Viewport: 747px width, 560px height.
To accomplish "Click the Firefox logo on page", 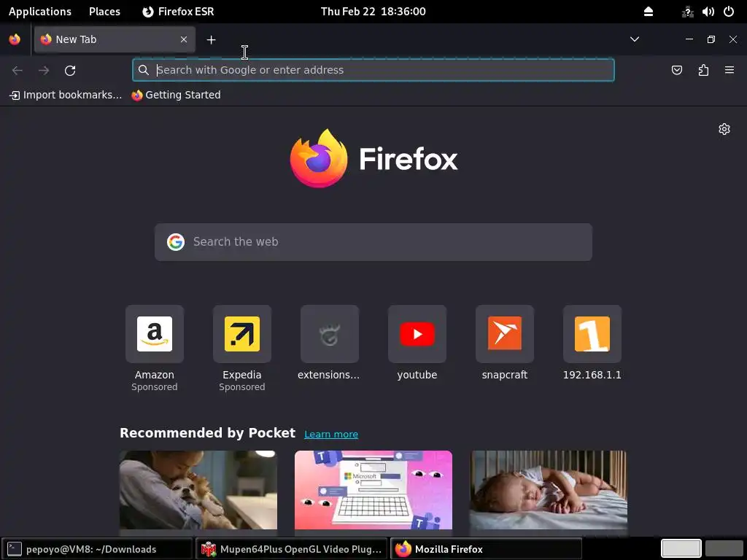I will point(373,158).
